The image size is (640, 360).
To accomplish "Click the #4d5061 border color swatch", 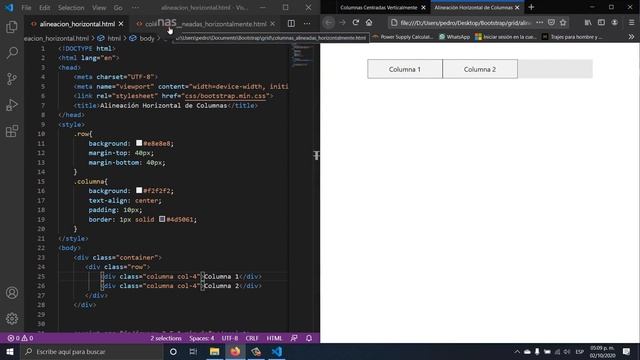I will pyautogui.click(x=162, y=219).
